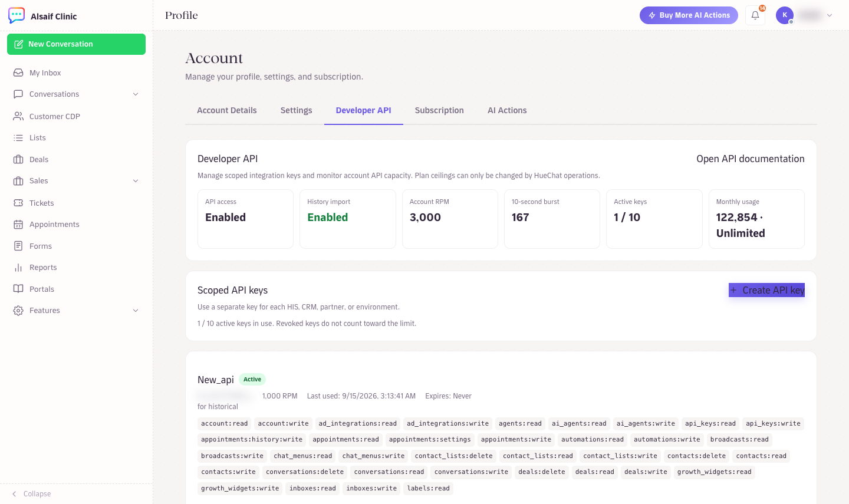The height and width of the screenshot is (504, 849).
Task: Click the Customer CDP people icon
Action: coord(18,116)
